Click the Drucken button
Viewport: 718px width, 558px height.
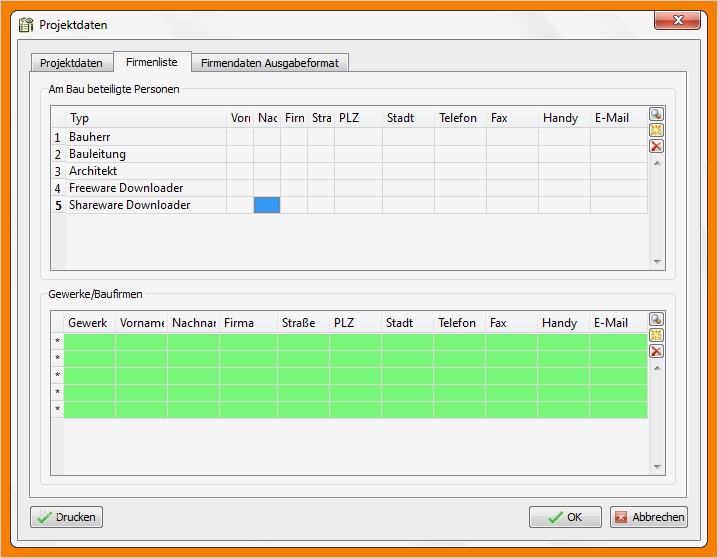66,517
